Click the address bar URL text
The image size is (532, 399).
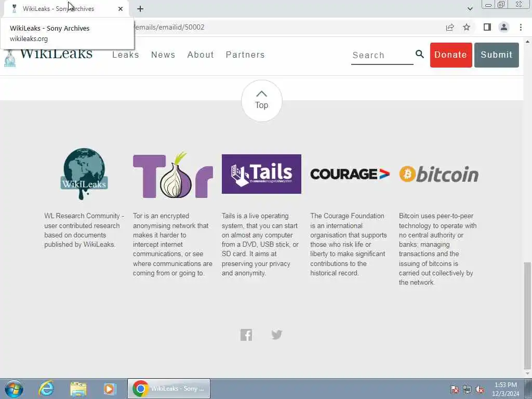tap(169, 27)
